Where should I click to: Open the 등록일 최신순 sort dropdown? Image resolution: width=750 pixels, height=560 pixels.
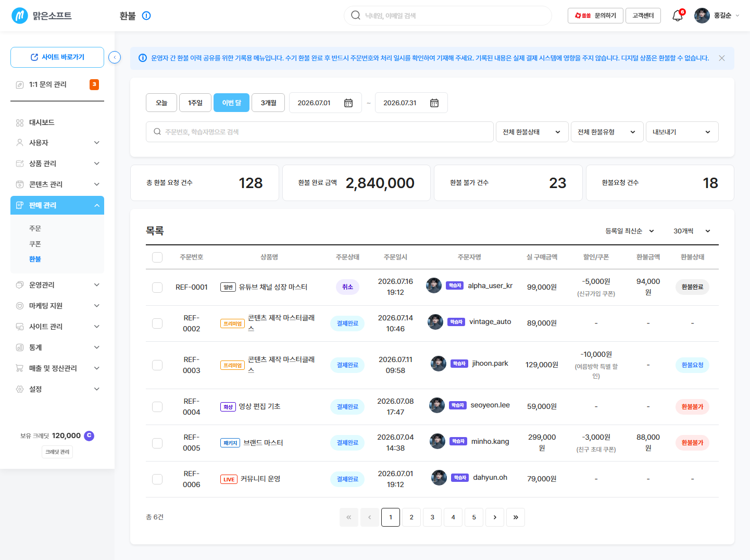point(630,231)
